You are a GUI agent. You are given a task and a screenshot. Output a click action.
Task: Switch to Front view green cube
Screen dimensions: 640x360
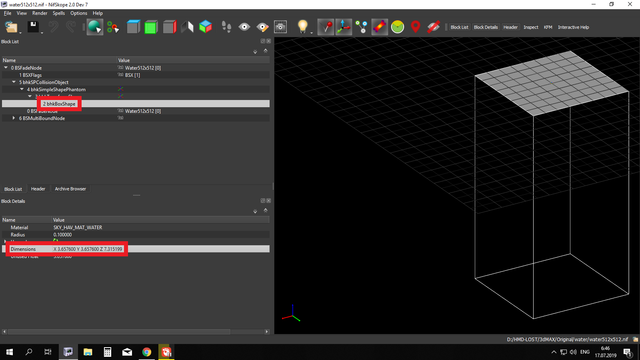pos(151,27)
